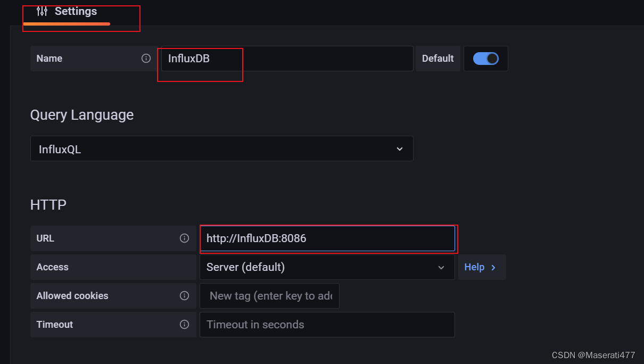Click the Allowed cookies field label
Screen dimensions: 644x364
tap(72, 296)
